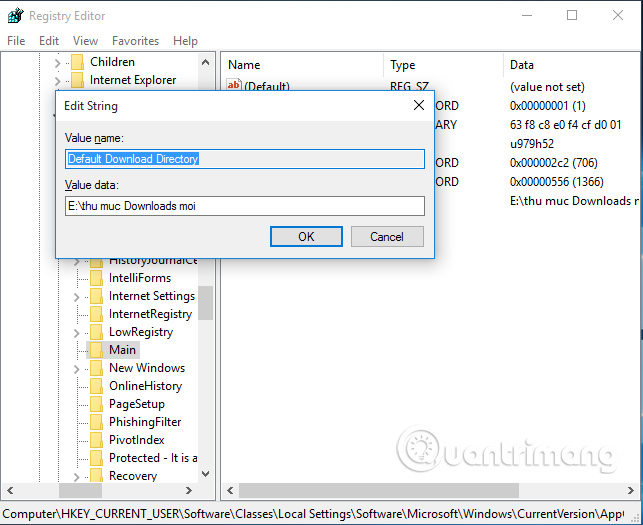Select the Main key in tree
Viewport: 643px width, 525px height.
(122, 350)
